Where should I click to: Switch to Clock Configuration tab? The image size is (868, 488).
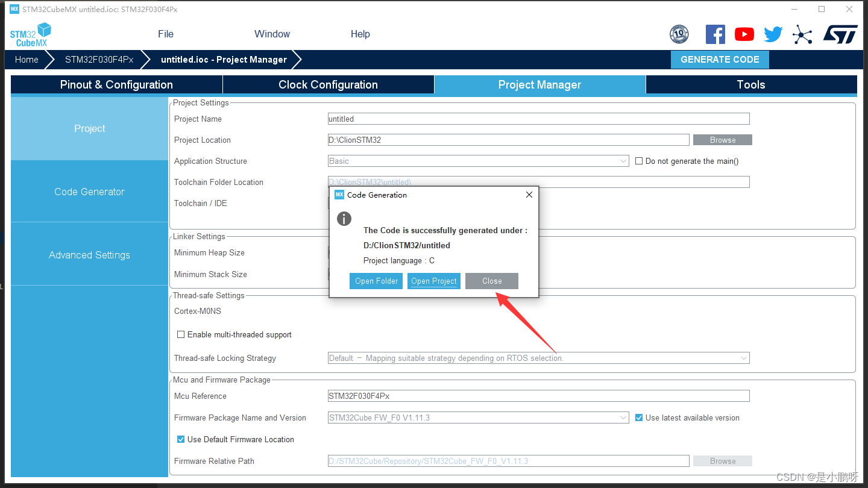click(x=329, y=84)
